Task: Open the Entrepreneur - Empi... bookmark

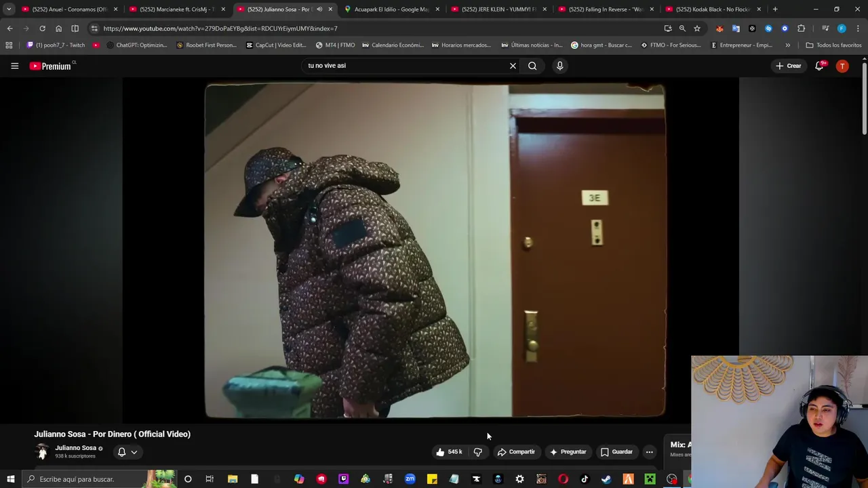Action: (x=741, y=45)
